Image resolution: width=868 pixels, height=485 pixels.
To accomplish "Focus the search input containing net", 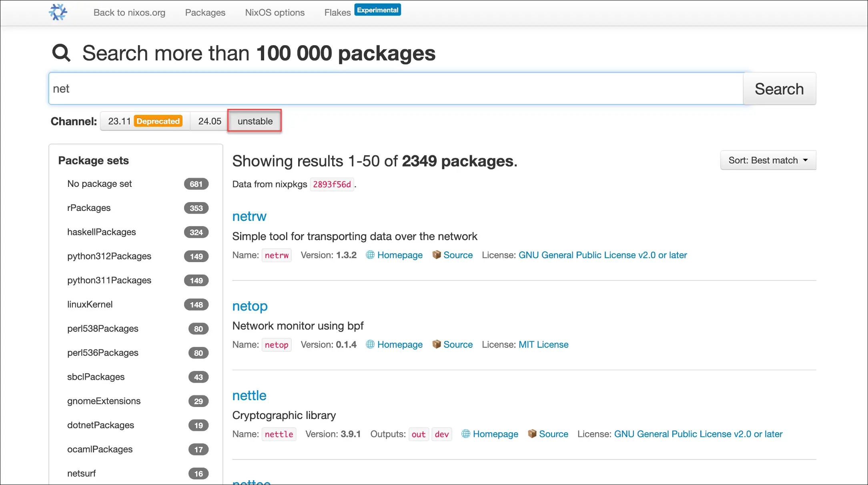I will [x=396, y=89].
